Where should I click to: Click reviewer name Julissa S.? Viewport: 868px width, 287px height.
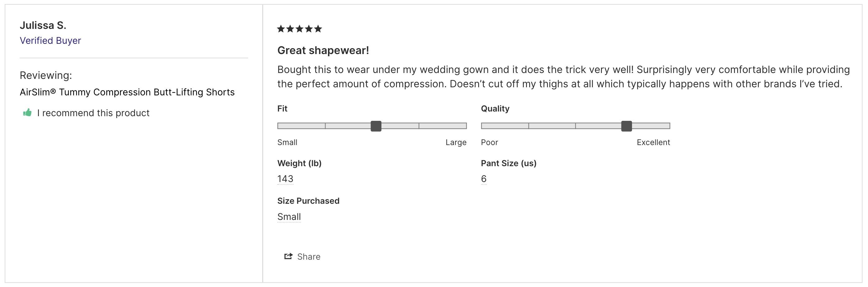coord(43,25)
